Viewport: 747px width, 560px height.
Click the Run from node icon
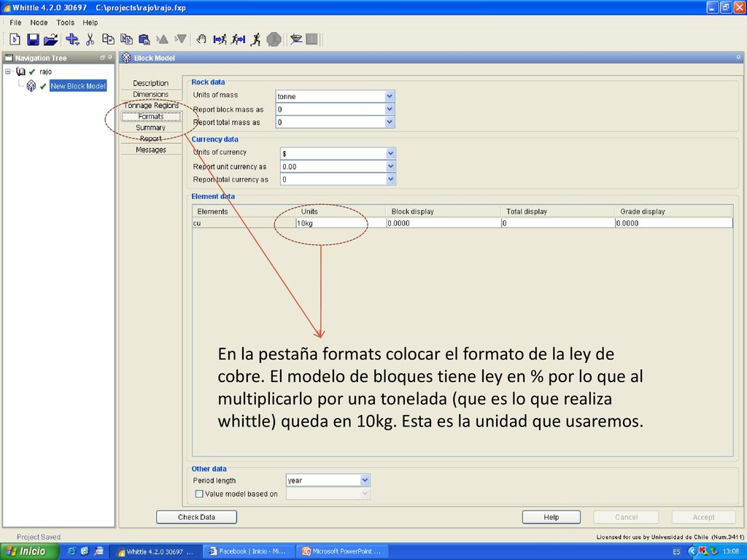click(x=238, y=39)
